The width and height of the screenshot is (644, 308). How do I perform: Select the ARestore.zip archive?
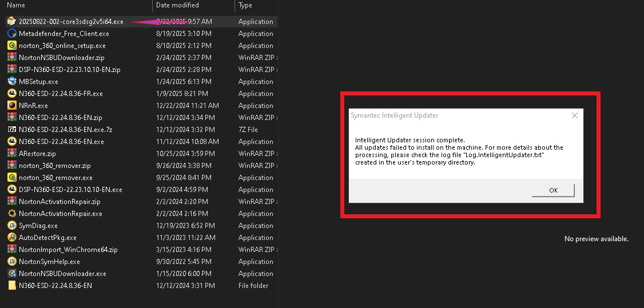[x=37, y=154]
